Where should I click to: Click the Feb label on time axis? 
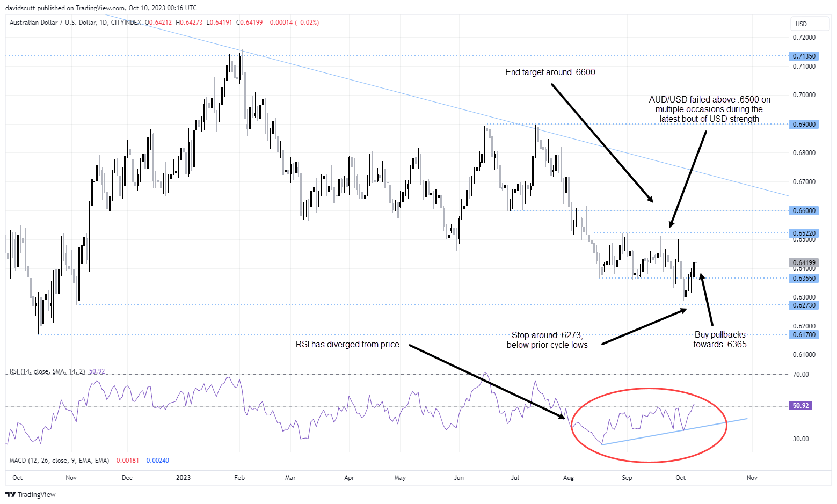click(x=239, y=478)
